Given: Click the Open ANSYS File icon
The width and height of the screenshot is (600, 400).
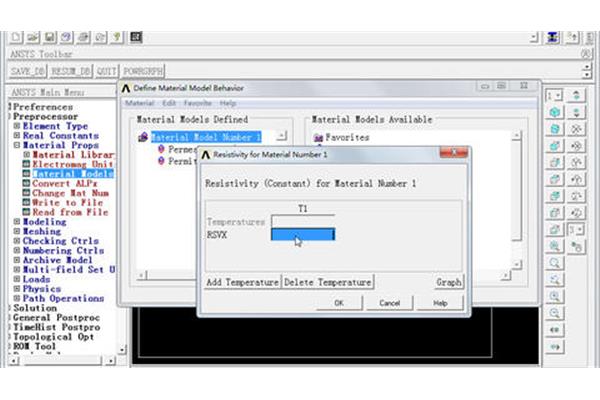Looking at the screenshot, I should (33, 37).
